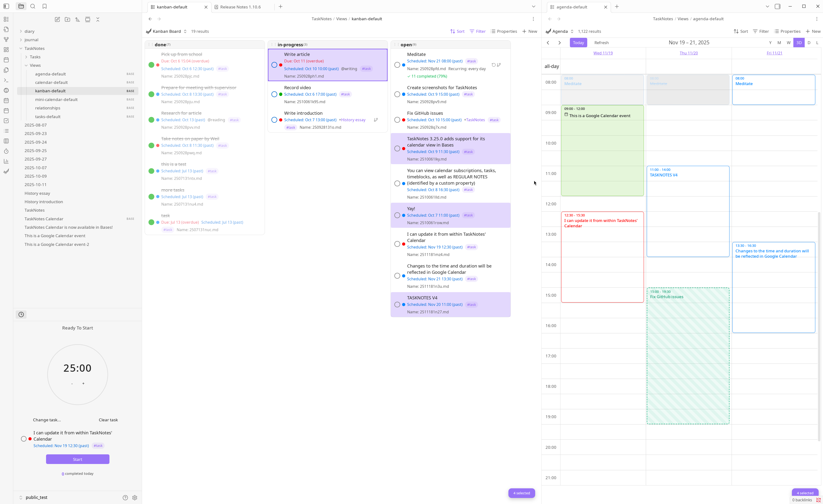Open the Pomodoro timer icon in the left ribbon
The image size is (823, 504).
click(6, 151)
